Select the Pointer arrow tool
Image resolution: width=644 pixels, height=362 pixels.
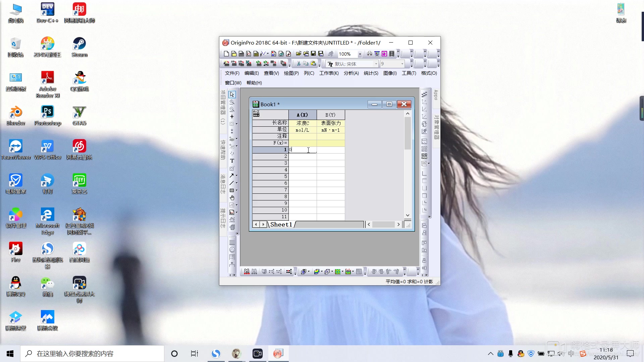[232, 95]
